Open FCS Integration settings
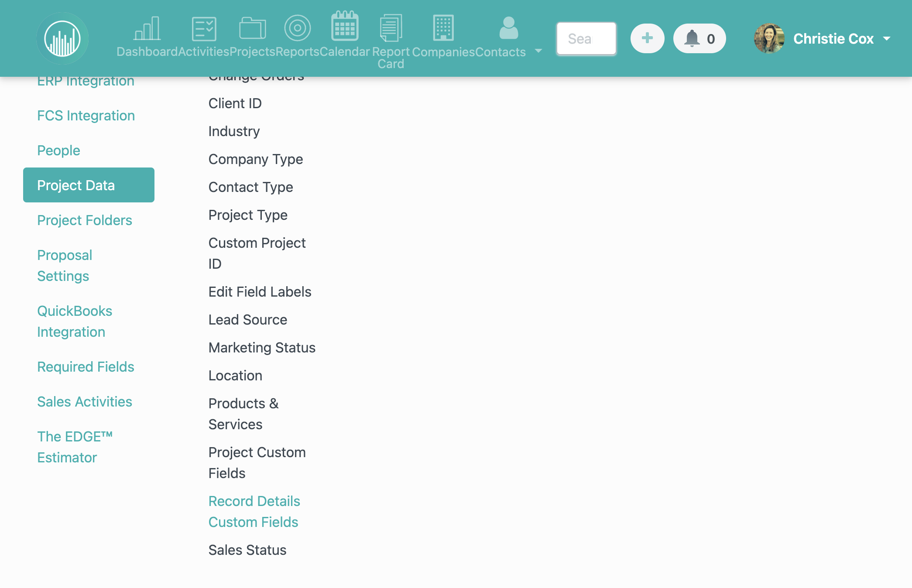The image size is (912, 588). [x=86, y=116]
